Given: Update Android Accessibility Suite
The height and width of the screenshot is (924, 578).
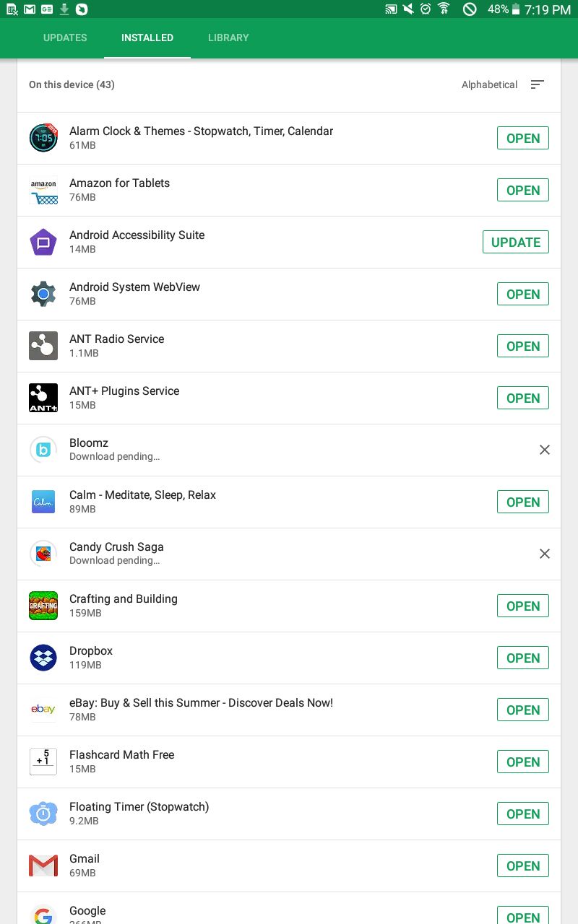Looking at the screenshot, I should 516,242.
